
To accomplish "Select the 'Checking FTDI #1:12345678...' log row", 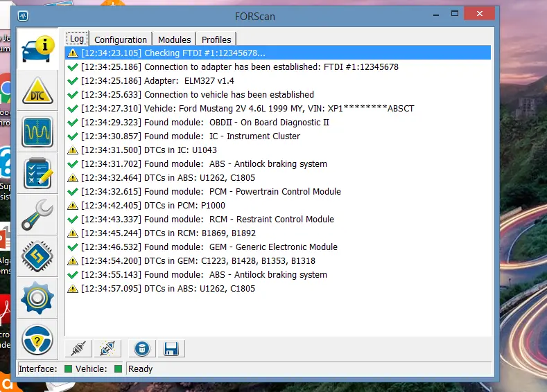I will point(278,53).
